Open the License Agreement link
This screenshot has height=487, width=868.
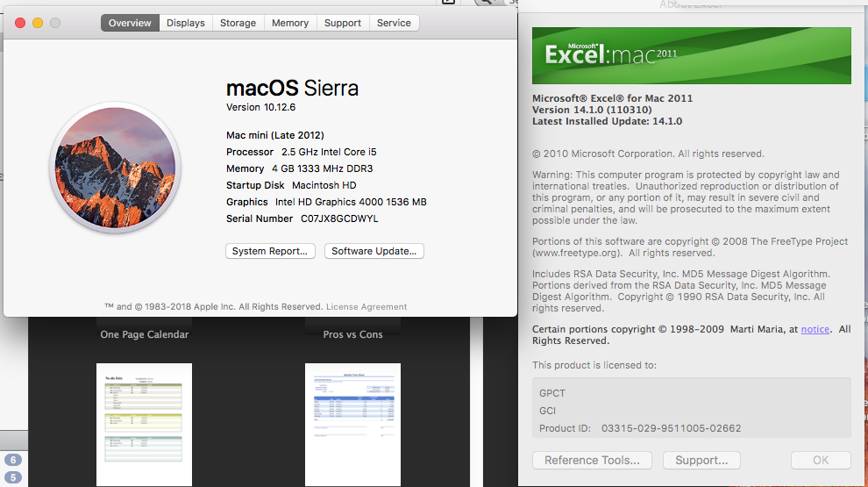click(x=366, y=307)
